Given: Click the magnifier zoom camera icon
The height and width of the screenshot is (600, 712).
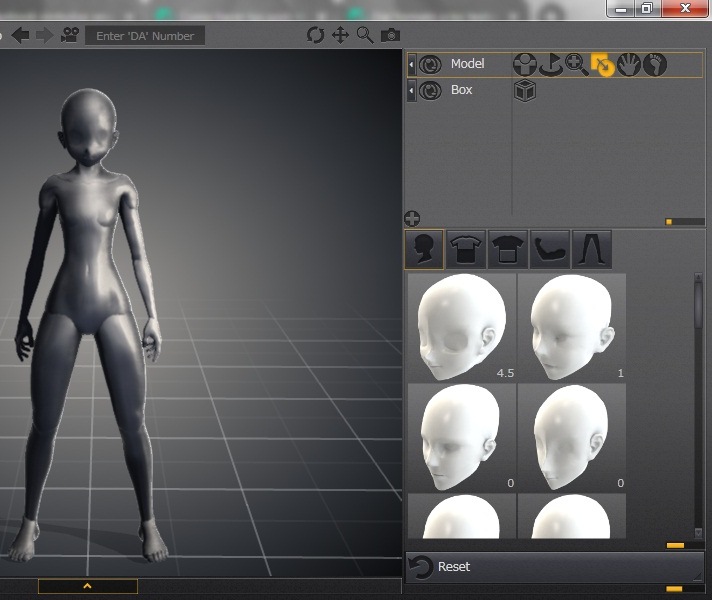Looking at the screenshot, I should coord(365,35).
